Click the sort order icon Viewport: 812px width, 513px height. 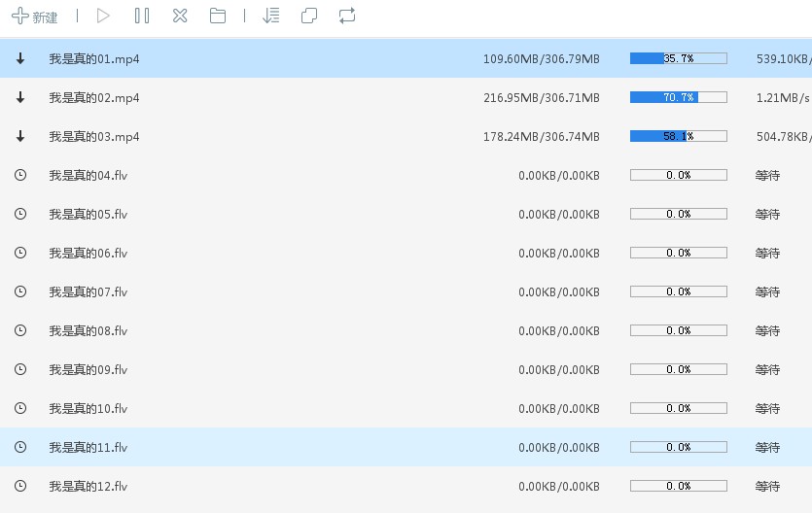click(x=271, y=16)
